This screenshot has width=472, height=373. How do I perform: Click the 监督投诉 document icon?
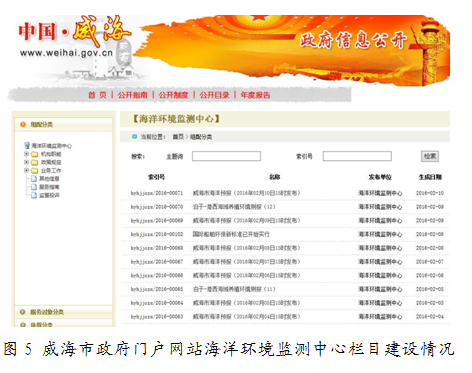click(x=34, y=195)
